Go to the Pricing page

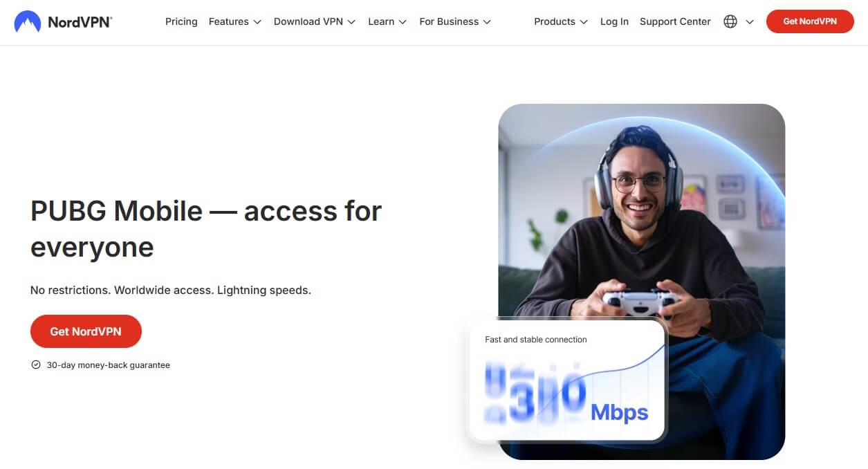[181, 21]
